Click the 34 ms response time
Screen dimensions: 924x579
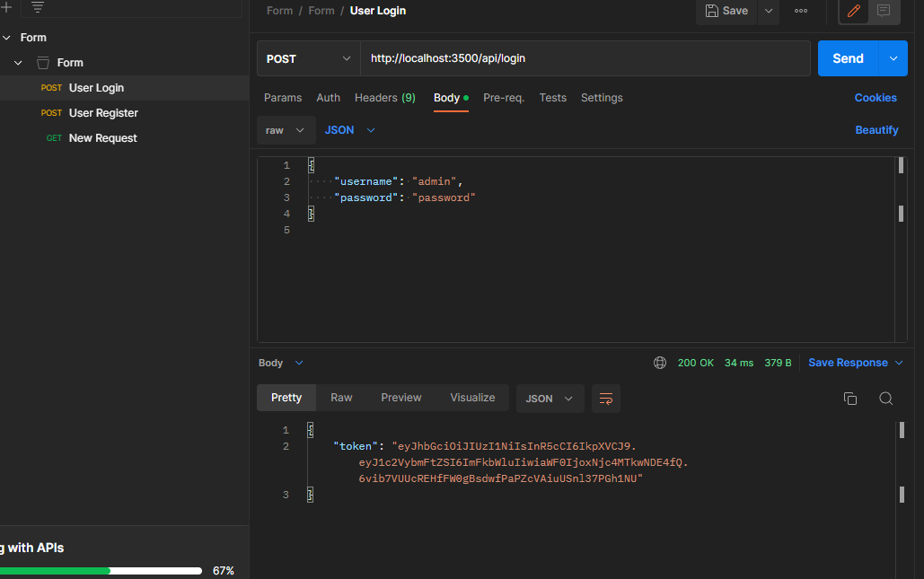click(x=739, y=363)
